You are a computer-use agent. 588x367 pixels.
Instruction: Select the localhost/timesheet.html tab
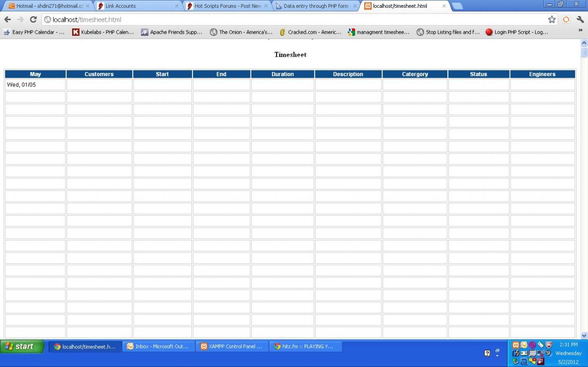tap(406, 6)
